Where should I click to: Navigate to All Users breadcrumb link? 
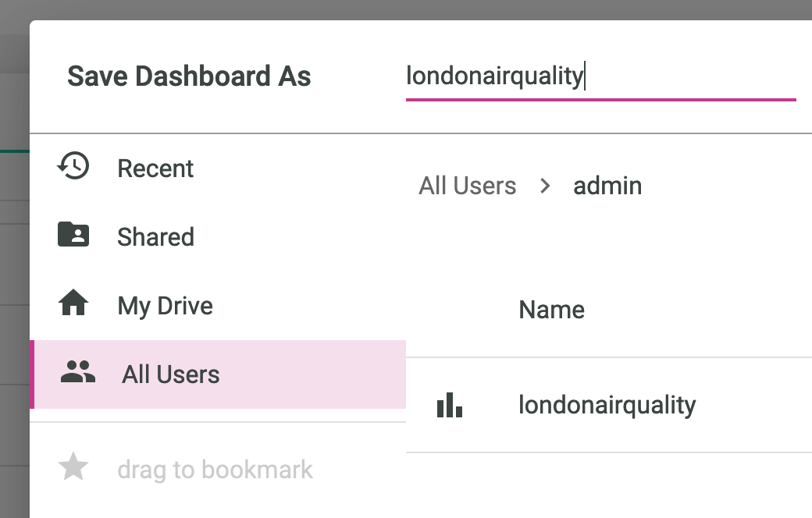(x=468, y=186)
